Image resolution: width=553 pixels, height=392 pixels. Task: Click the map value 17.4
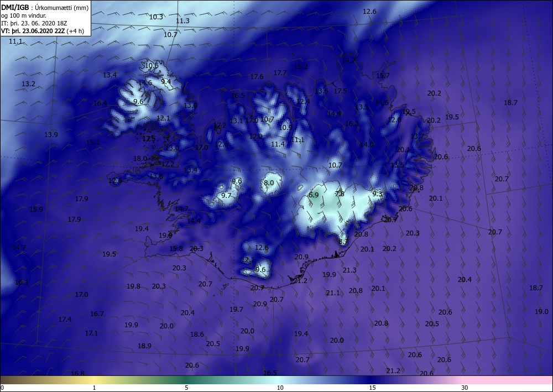65,320
